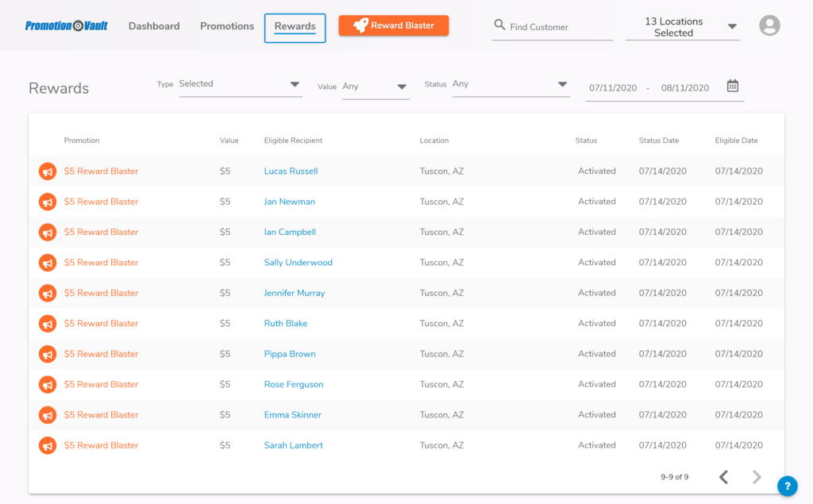The height and width of the screenshot is (504, 813).
Task: Click the Location column header
Action: [x=434, y=140]
